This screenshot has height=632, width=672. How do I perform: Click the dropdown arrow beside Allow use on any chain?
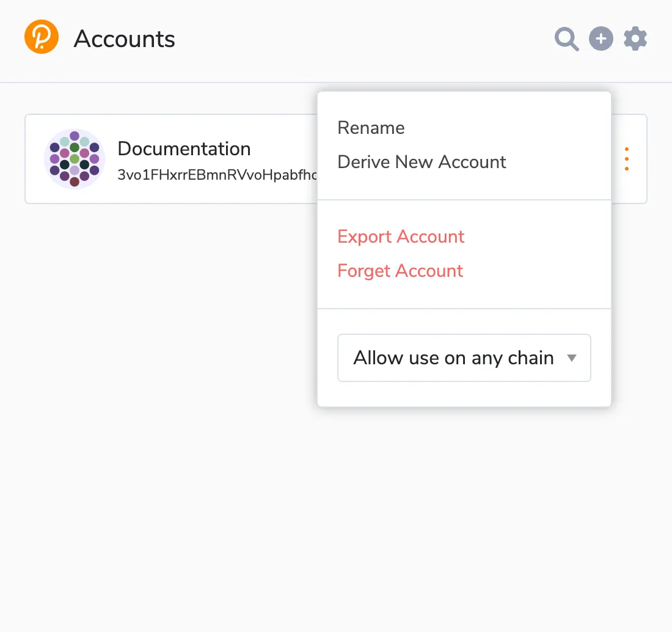[572, 358]
